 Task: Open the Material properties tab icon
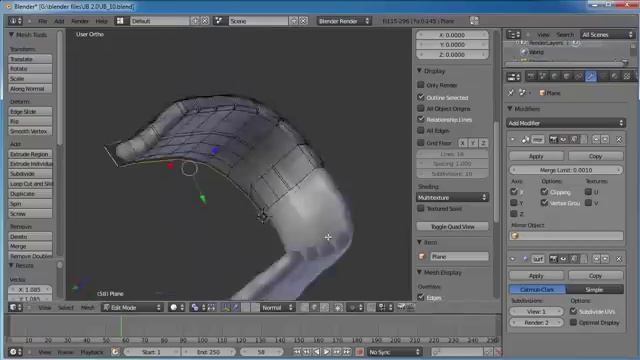click(x=615, y=76)
